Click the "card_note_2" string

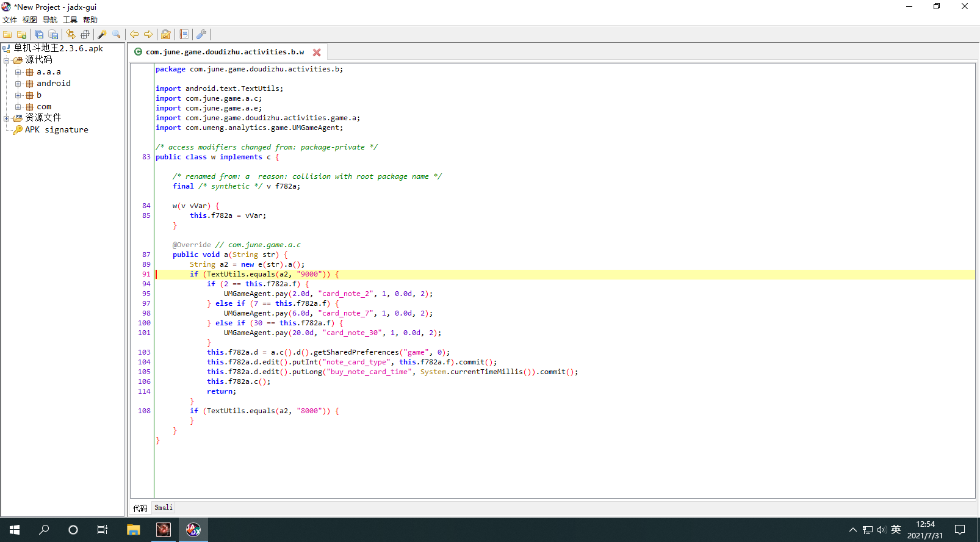point(345,294)
